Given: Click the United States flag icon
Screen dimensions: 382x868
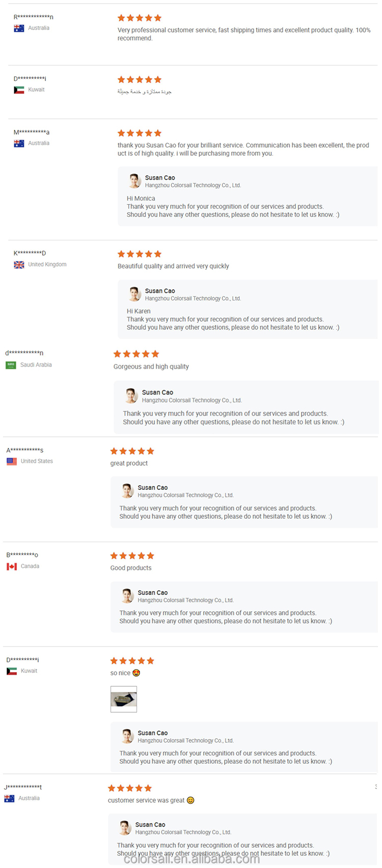Looking at the screenshot, I should (x=12, y=461).
